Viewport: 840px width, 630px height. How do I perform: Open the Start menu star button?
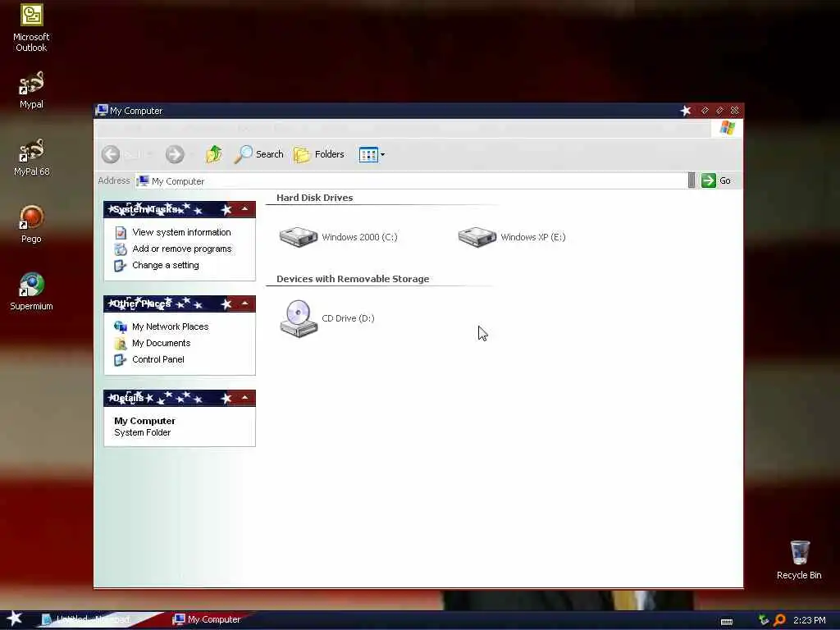(x=15, y=619)
